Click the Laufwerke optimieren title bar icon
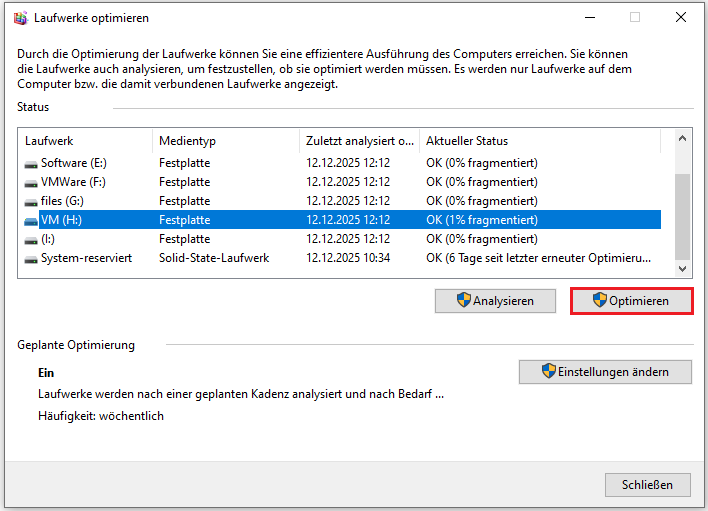The width and height of the screenshot is (708, 511). (21, 18)
